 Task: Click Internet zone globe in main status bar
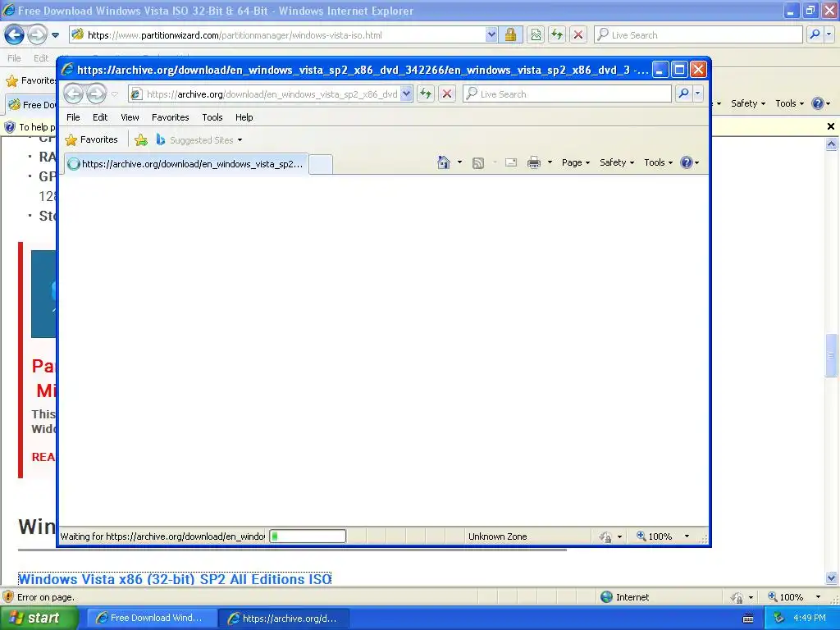(606, 597)
